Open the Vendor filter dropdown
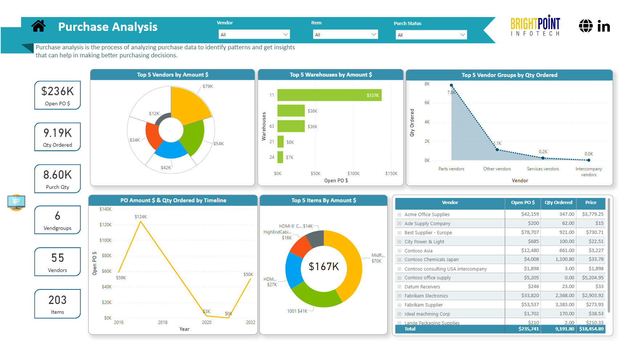Viewport: 644px width, 341px height. (254, 34)
